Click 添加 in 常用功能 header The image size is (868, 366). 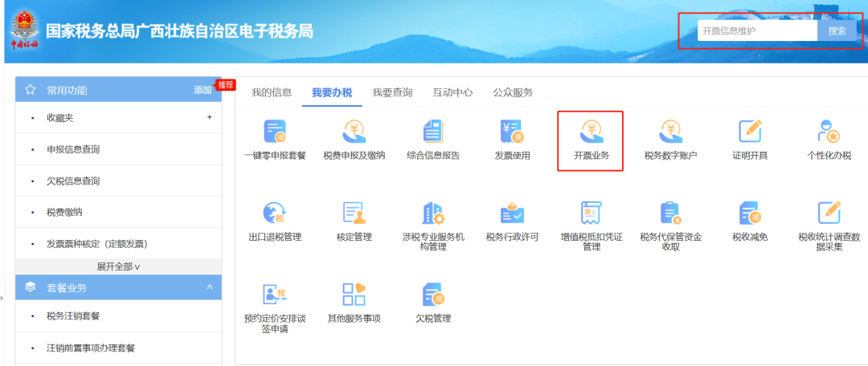(203, 90)
